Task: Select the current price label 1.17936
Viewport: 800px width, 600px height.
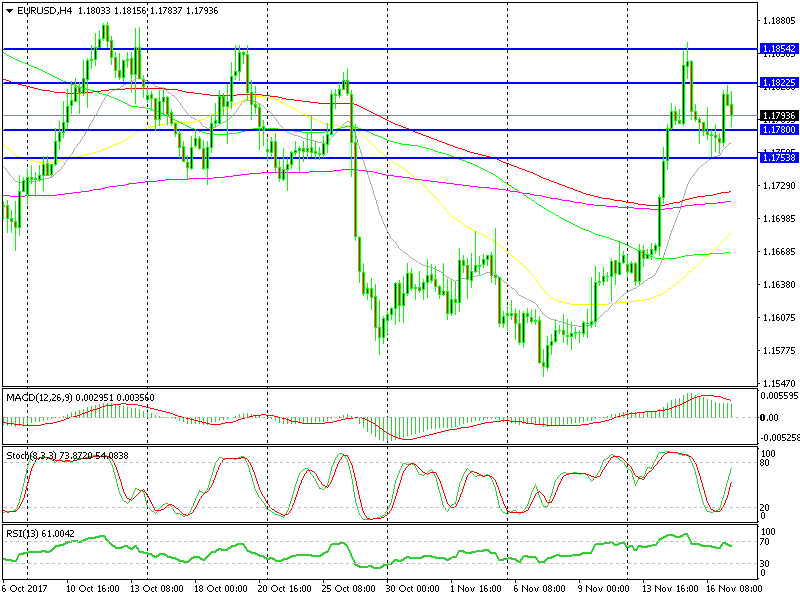Action: tap(778, 116)
